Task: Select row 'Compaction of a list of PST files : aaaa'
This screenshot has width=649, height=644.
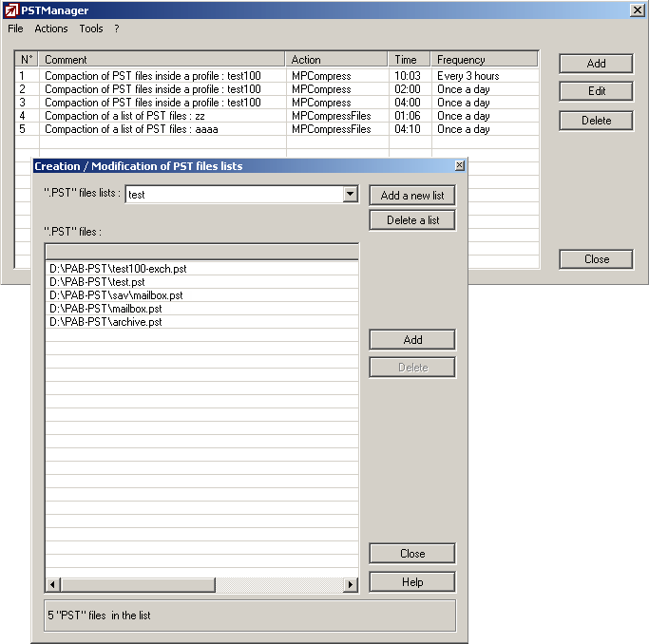Action: (x=277, y=129)
